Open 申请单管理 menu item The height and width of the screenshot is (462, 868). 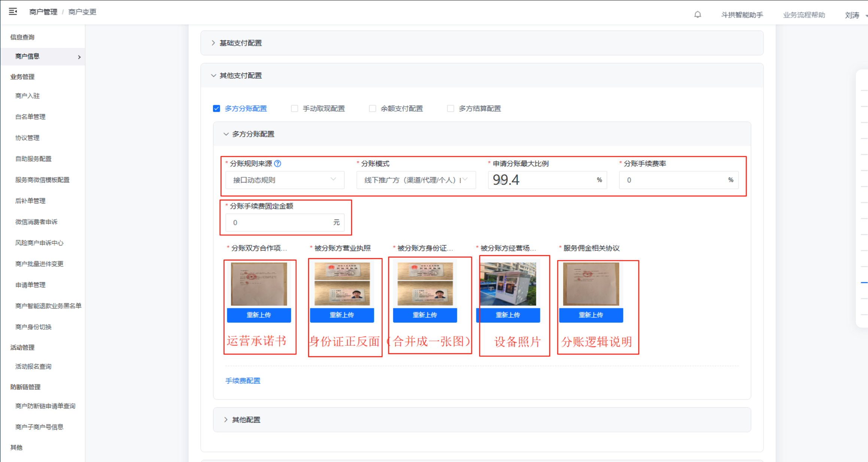30,285
